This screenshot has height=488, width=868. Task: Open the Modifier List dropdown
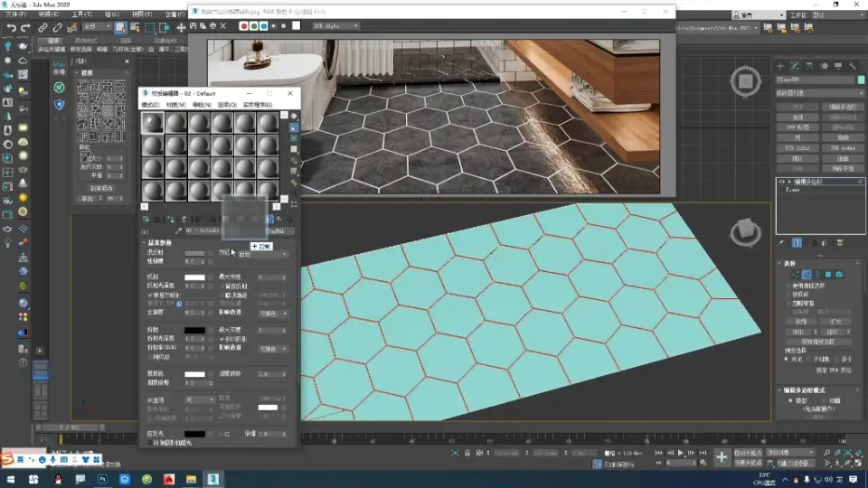click(x=820, y=93)
